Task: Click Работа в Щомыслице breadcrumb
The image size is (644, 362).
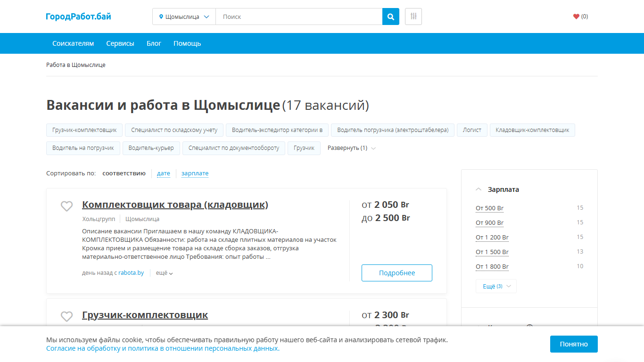Action: point(76,65)
